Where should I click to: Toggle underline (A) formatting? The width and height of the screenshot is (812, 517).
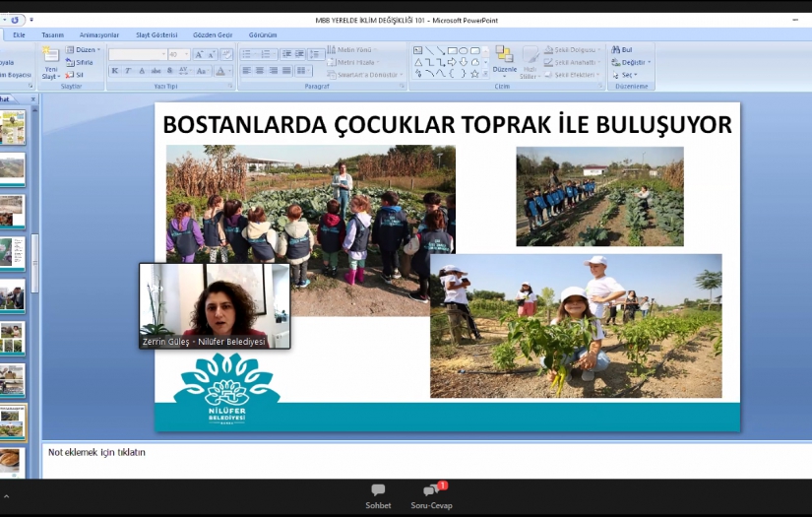pyautogui.click(x=142, y=71)
